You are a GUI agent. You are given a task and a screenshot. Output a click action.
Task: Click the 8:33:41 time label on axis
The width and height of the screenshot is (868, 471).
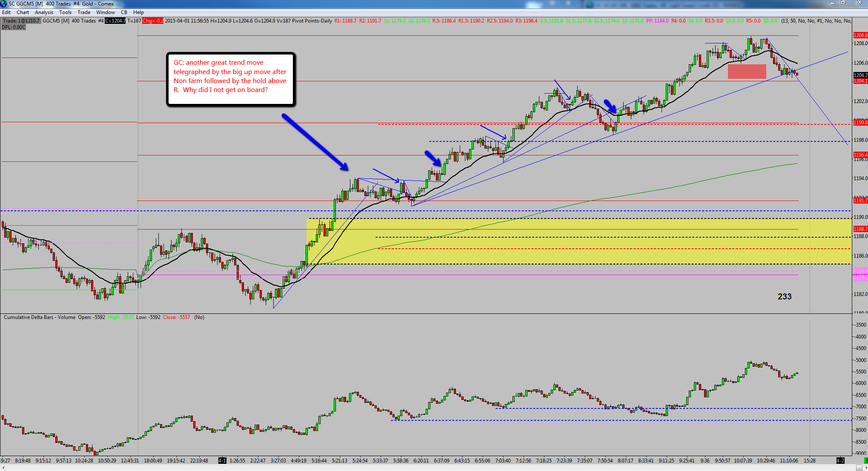tap(646, 460)
